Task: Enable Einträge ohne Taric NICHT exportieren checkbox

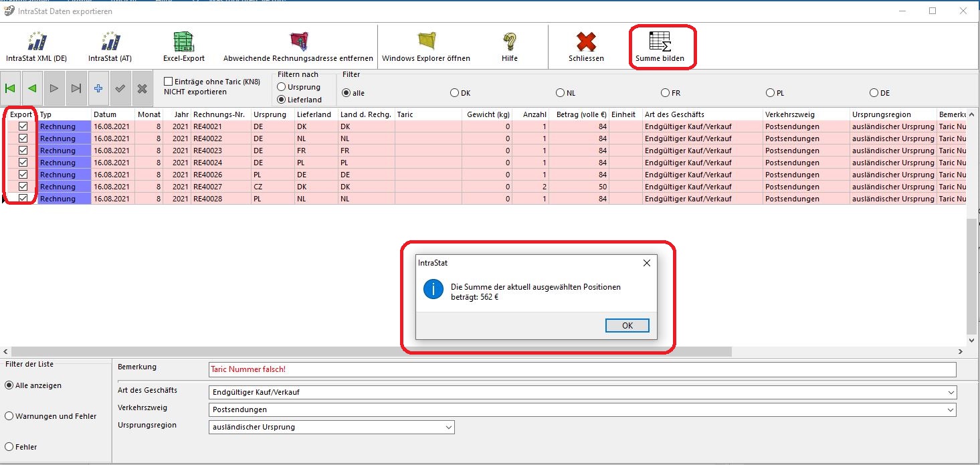Action: coord(169,82)
